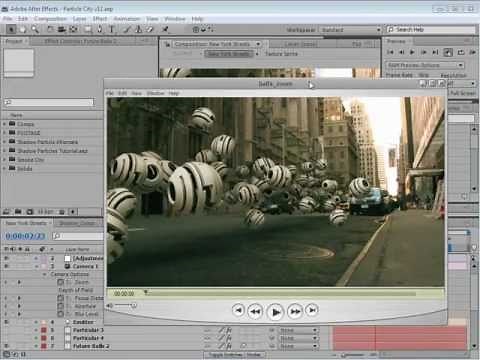
Task: Go to end in QuickTime player
Action: pos(312,310)
